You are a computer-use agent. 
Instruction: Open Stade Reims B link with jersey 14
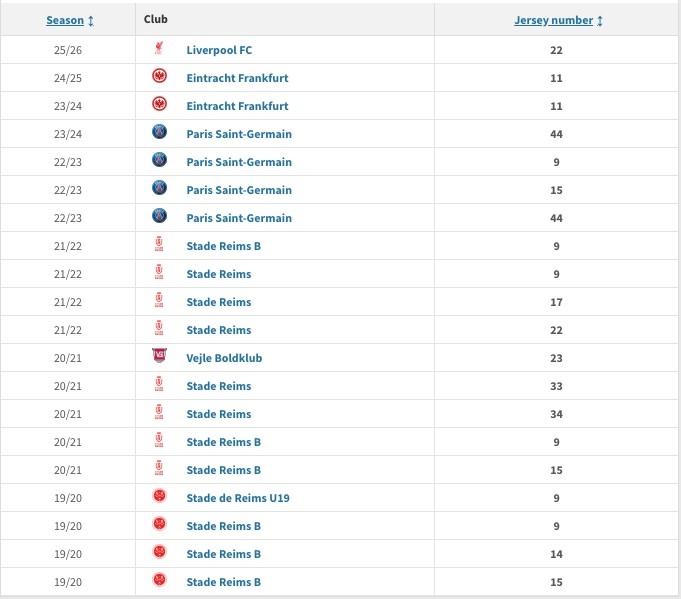pyautogui.click(x=224, y=554)
